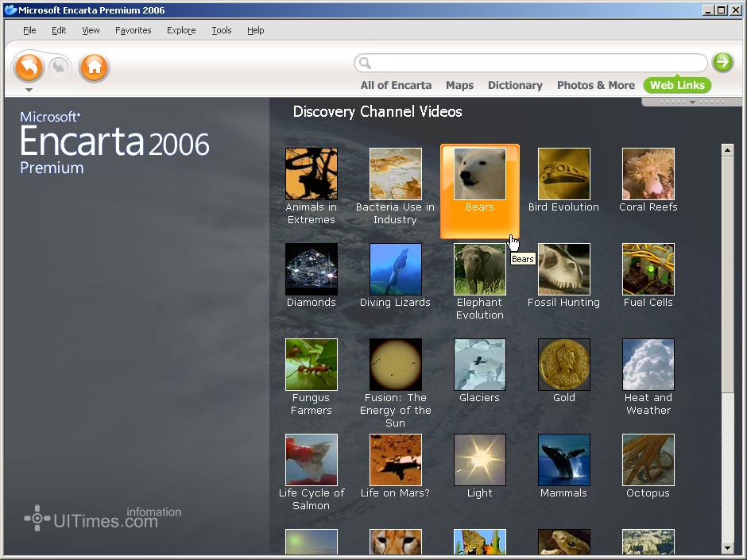The image size is (747, 560).
Task: Open the Tools menu
Action: coord(222,30)
